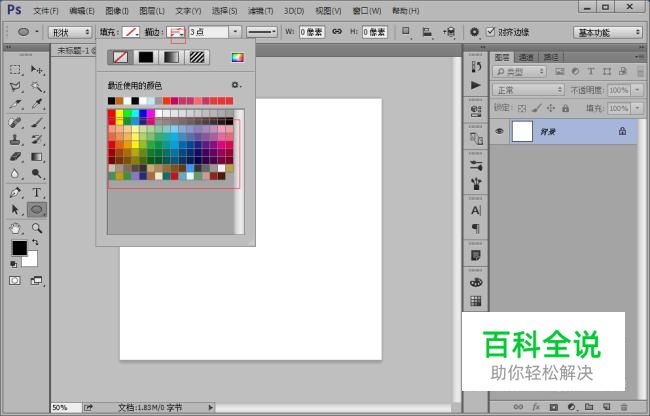Select the Move tool
650x416 pixels.
pos(37,70)
